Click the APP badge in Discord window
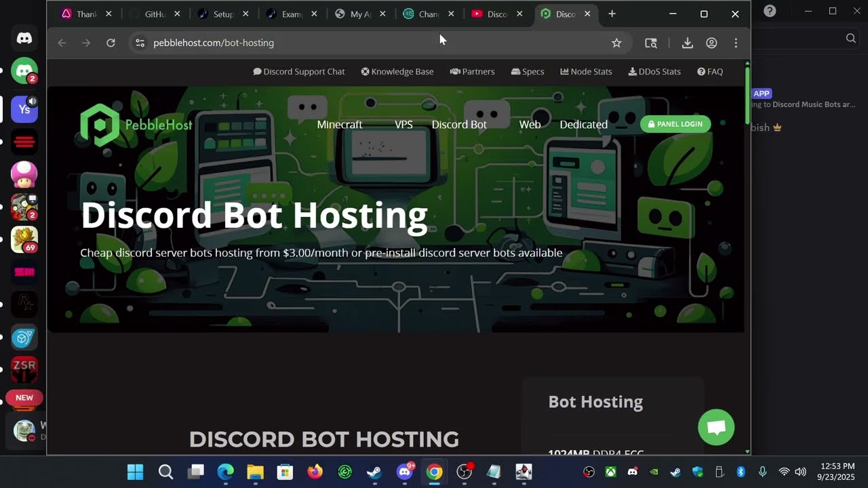Viewport: 868px width, 488px height. (x=762, y=94)
